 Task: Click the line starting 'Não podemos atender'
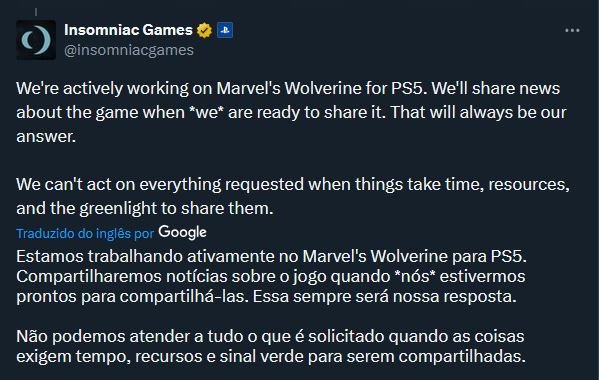click(270, 337)
